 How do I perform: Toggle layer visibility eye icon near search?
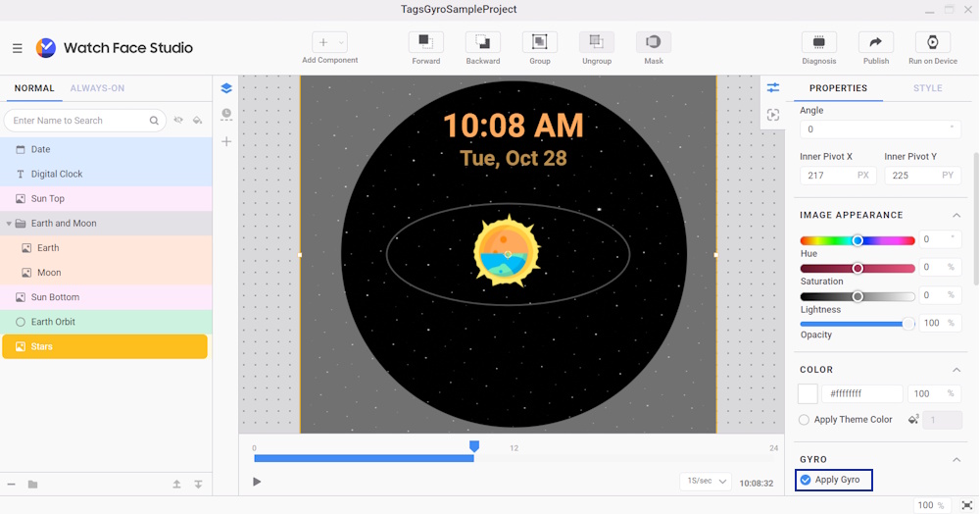click(x=178, y=121)
